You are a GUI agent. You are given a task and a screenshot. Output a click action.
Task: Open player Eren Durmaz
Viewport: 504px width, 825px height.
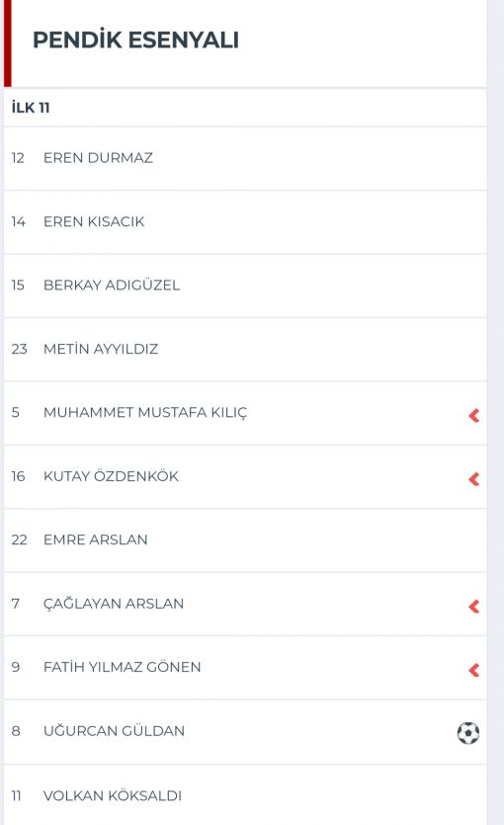tap(245, 158)
